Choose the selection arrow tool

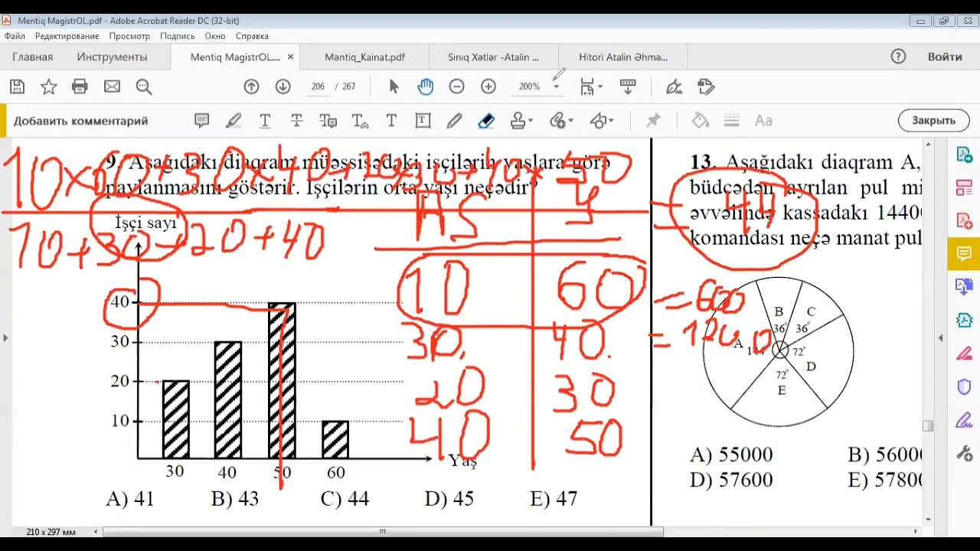click(x=394, y=86)
